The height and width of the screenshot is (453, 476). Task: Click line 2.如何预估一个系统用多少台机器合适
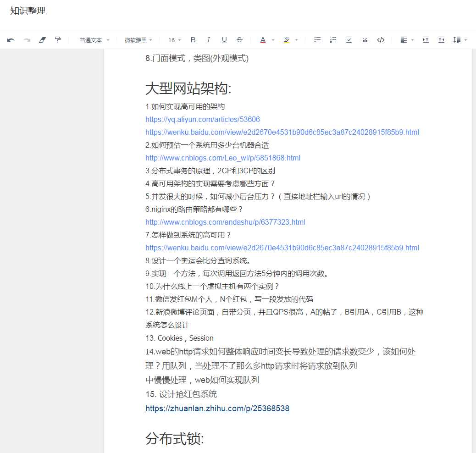(207, 145)
